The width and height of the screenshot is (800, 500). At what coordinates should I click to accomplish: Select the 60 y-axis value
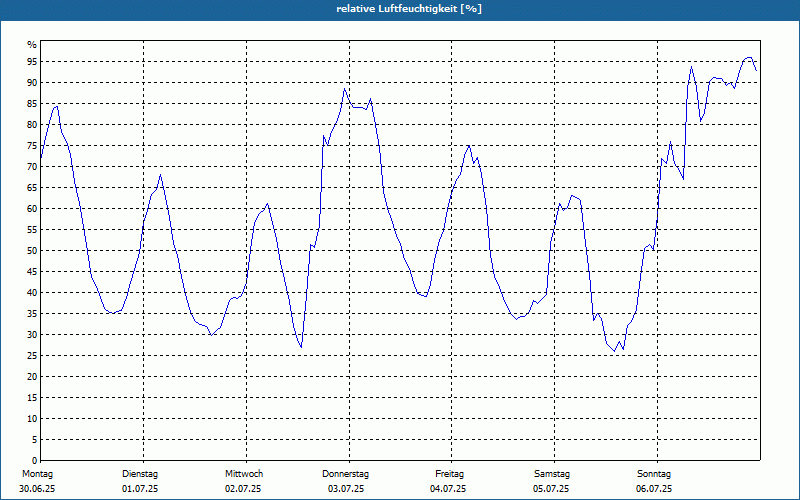click(x=32, y=209)
